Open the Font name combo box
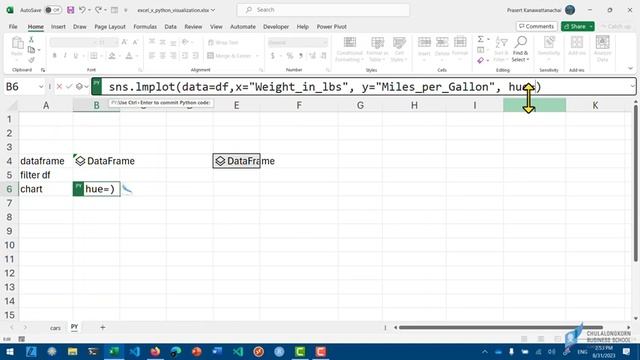Screen dimensions: 640x360 (73, 42)
